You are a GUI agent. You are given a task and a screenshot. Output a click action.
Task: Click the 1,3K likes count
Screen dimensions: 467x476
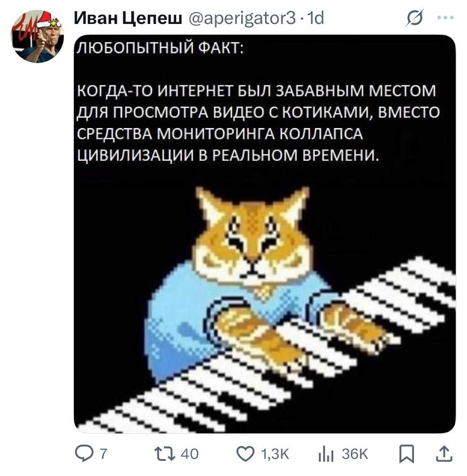(x=275, y=454)
